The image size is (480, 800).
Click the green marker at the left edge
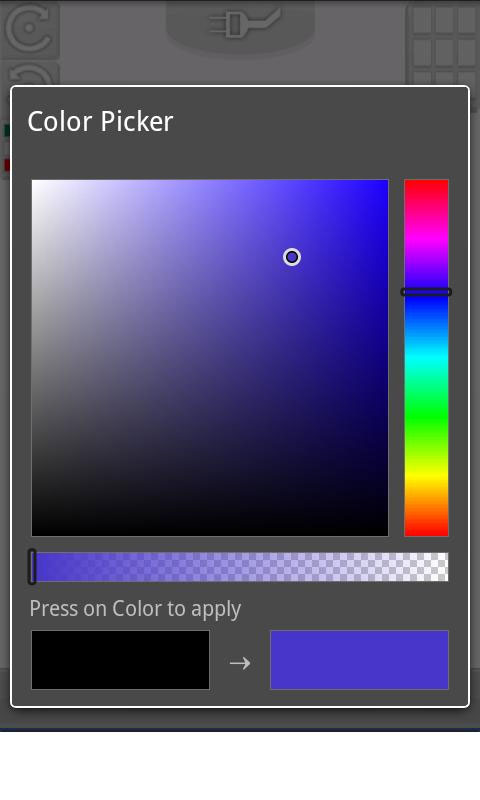(x=7, y=131)
